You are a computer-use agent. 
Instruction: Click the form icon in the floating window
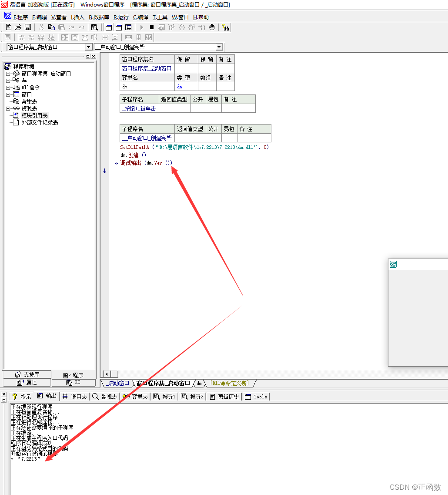pyautogui.click(x=393, y=264)
